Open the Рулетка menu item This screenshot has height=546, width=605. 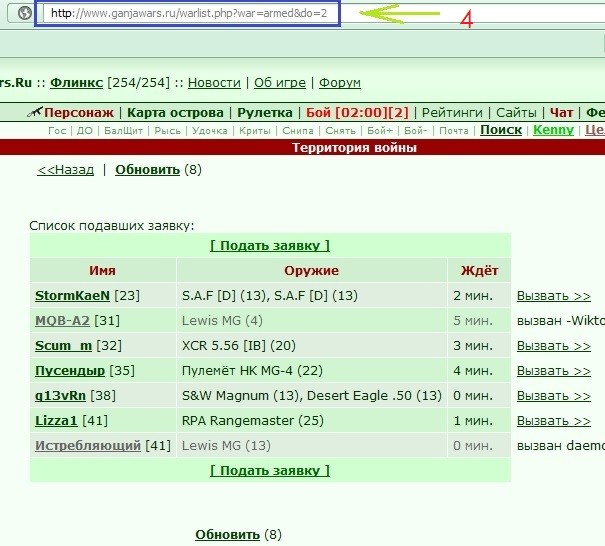point(265,113)
